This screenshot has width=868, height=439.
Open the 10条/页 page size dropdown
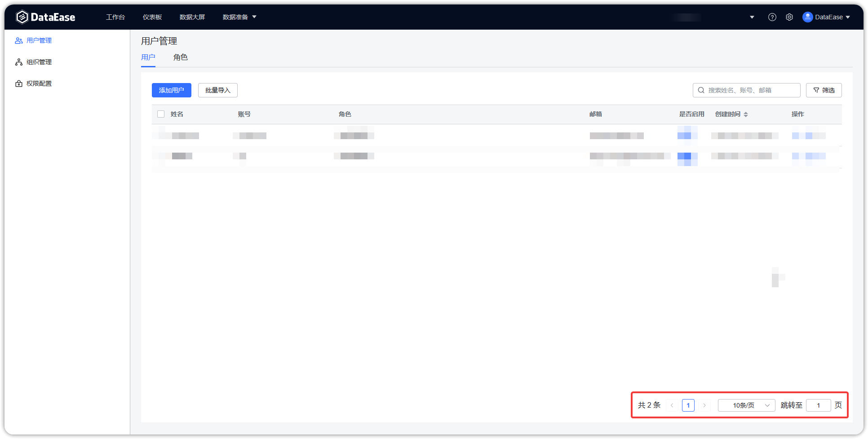click(747, 405)
